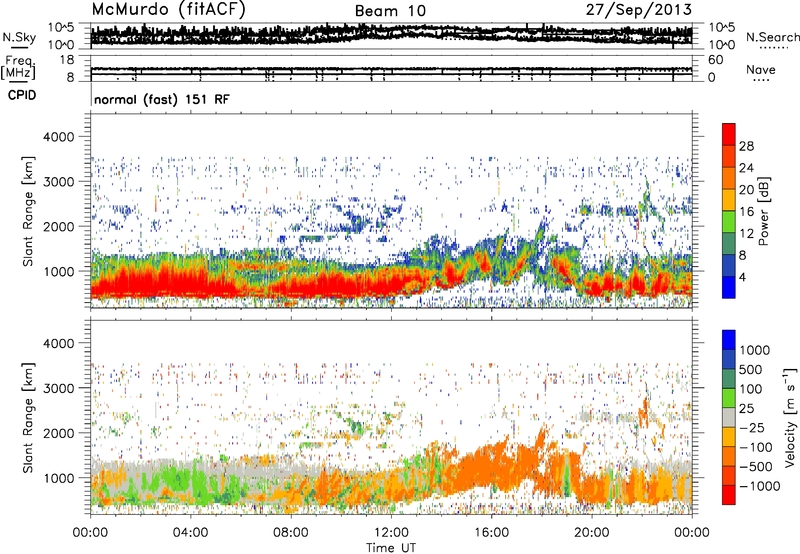Click the '04:00' time tick label
800x554 pixels.
190,533
